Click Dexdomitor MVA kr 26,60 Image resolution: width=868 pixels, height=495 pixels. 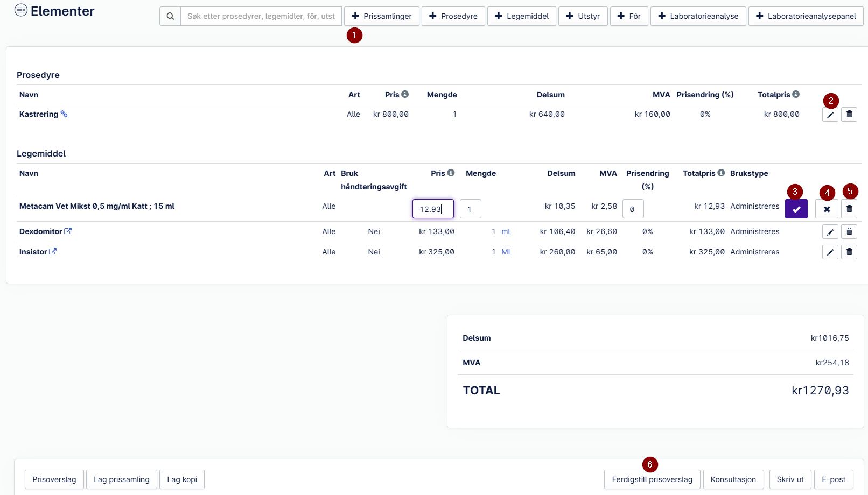click(601, 231)
